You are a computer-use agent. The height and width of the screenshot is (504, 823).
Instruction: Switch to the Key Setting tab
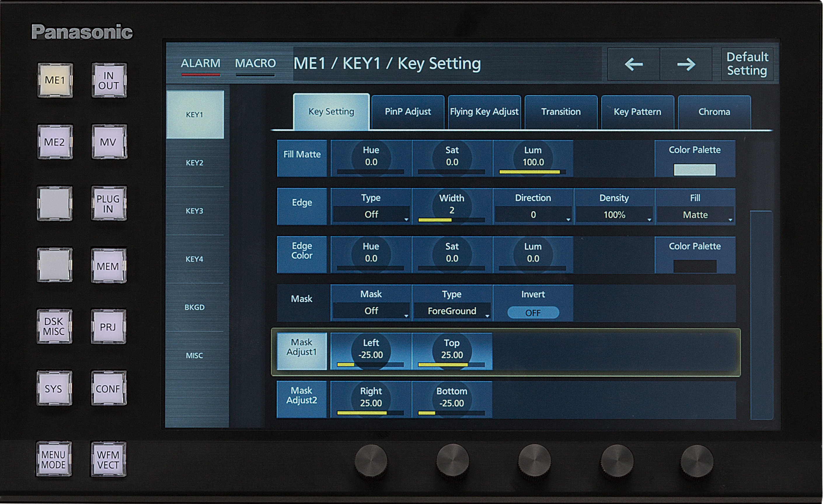(x=331, y=112)
